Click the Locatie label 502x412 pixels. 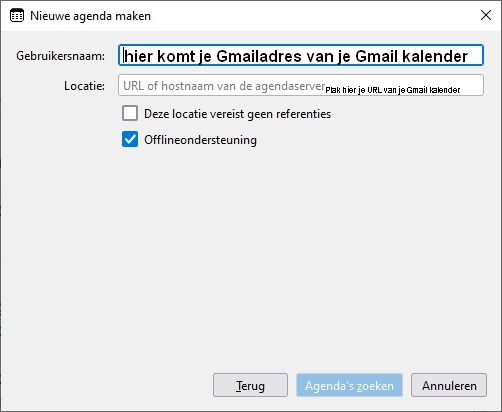click(x=84, y=86)
